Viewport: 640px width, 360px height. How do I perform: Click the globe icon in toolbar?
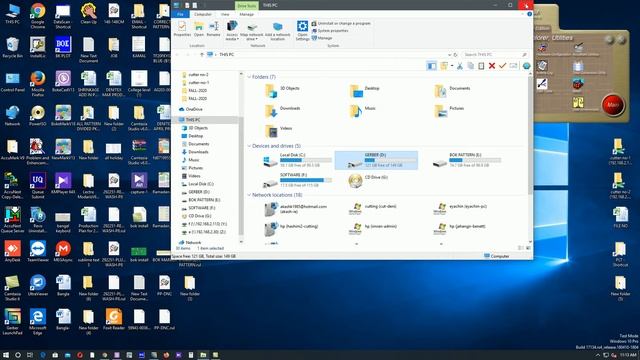click(527, 66)
